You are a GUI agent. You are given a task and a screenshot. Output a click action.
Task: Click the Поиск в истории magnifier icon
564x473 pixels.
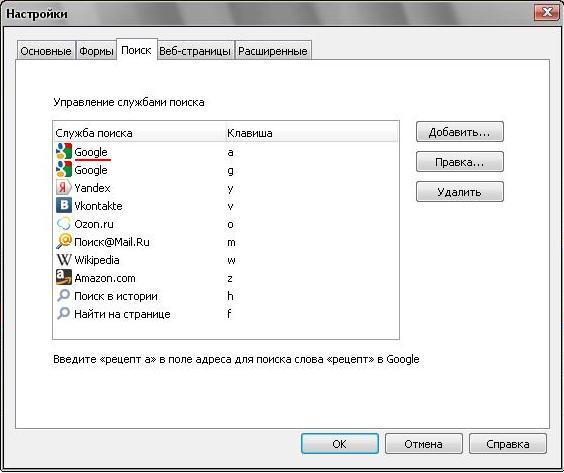click(64, 296)
